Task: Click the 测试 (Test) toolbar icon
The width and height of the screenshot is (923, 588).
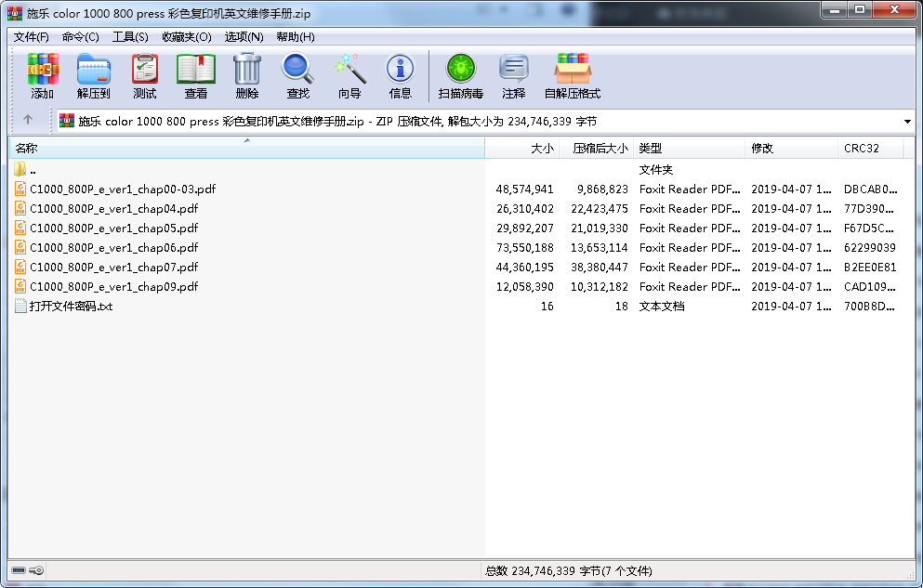Action: click(145, 69)
